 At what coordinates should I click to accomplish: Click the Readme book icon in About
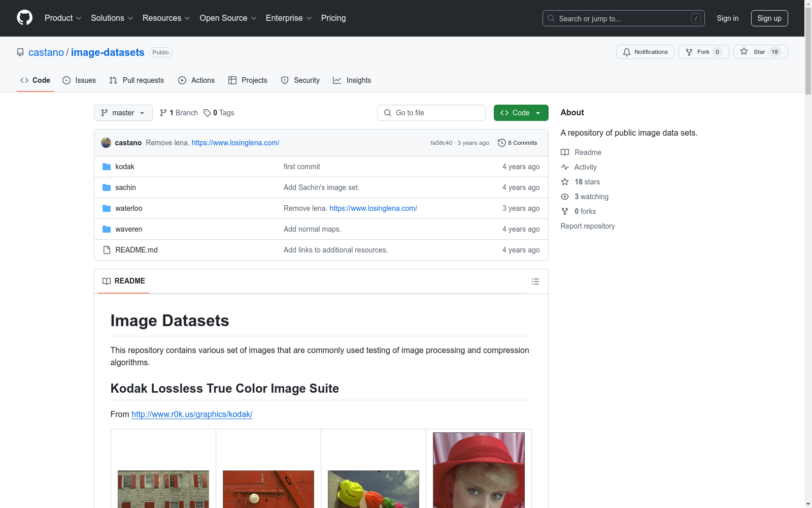pyautogui.click(x=565, y=152)
